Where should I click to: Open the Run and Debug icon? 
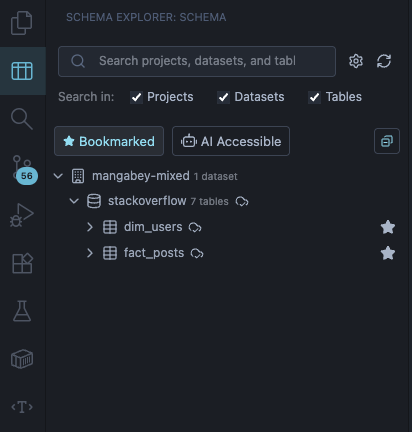(22, 215)
